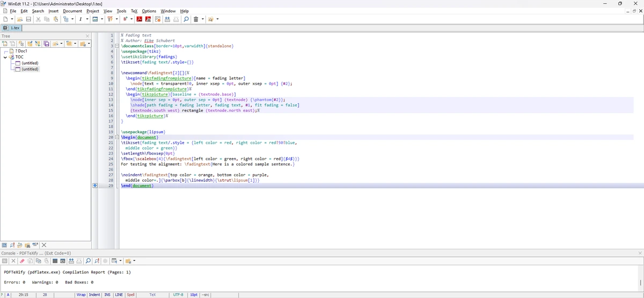
Task: Click 29:15 cursor position in status bar
Action: pos(24,295)
